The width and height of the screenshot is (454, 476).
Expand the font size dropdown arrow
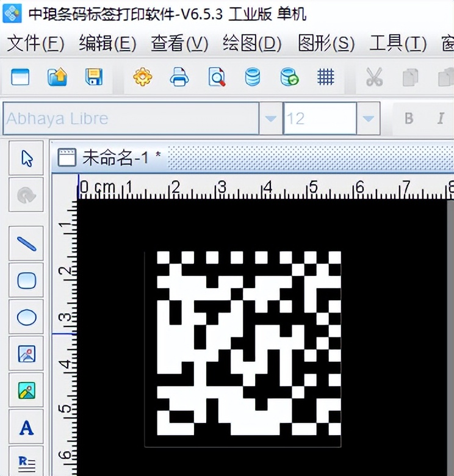pyautogui.click(x=368, y=118)
